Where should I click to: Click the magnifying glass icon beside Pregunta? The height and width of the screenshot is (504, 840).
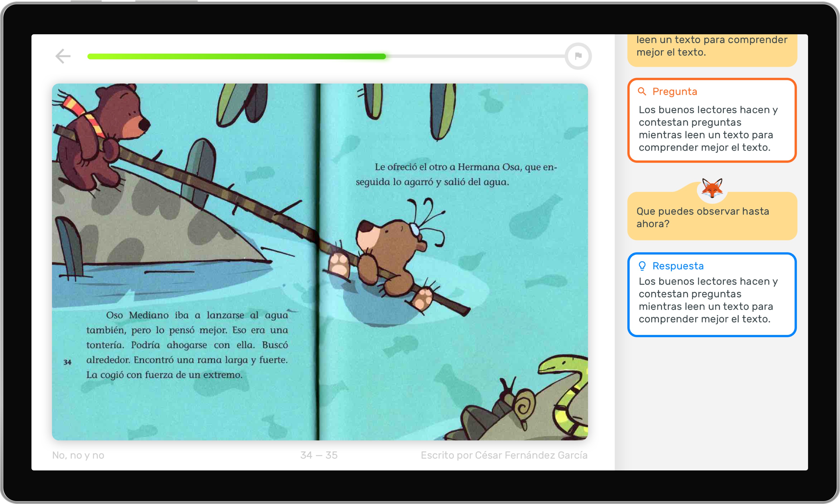[642, 91]
